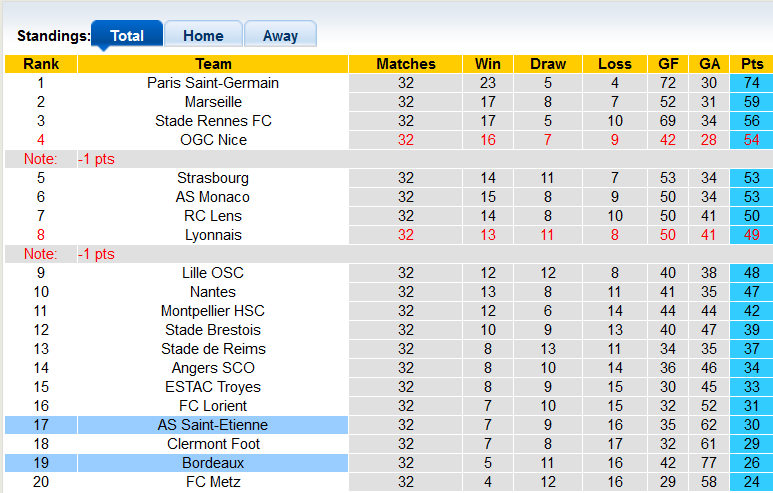The height and width of the screenshot is (493, 773).
Task: Click the Paris Saint-Germain team name
Action: click(x=213, y=83)
